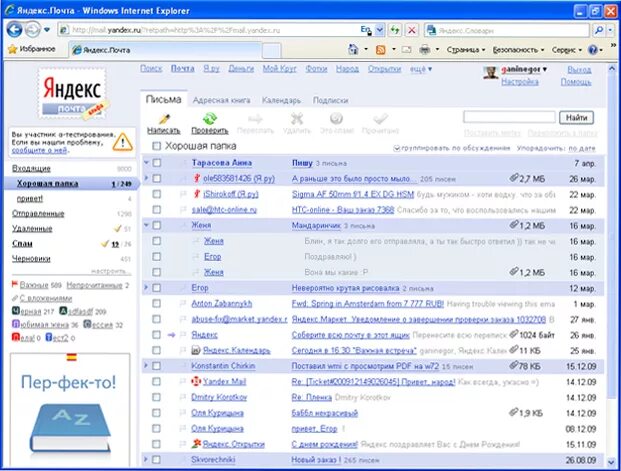
Task: Click the address bar search magnifier icon
Action: click(x=599, y=30)
